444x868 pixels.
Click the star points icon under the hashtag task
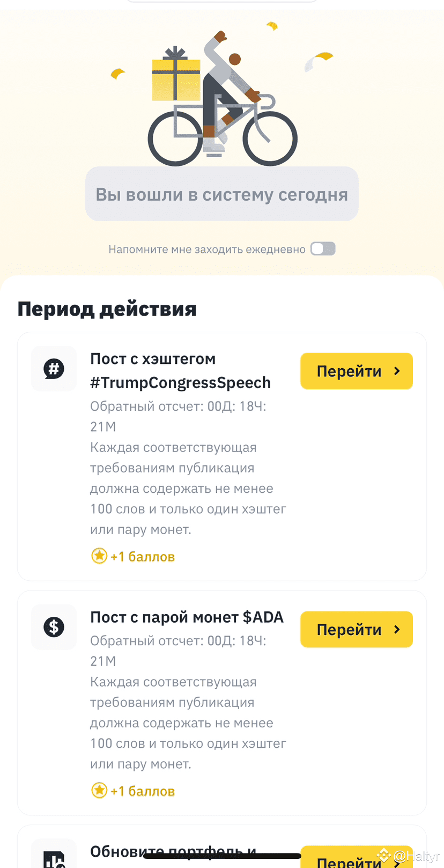click(x=99, y=556)
